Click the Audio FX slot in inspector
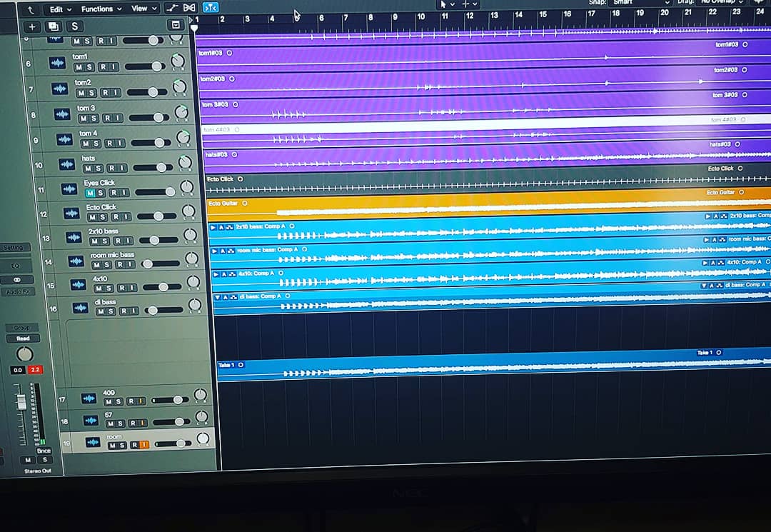This screenshot has height=532, width=771. point(18,291)
